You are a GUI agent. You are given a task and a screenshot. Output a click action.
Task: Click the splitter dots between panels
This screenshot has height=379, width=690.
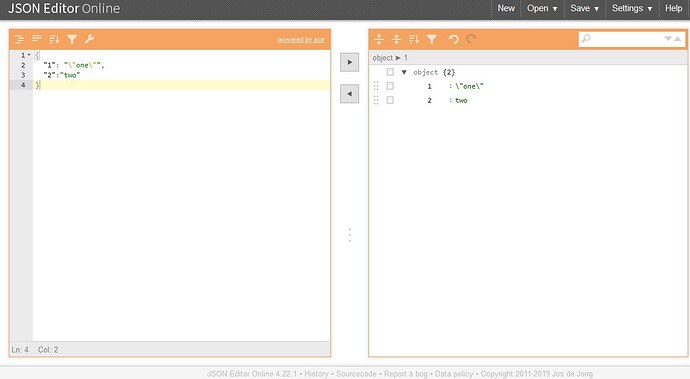coord(350,235)
